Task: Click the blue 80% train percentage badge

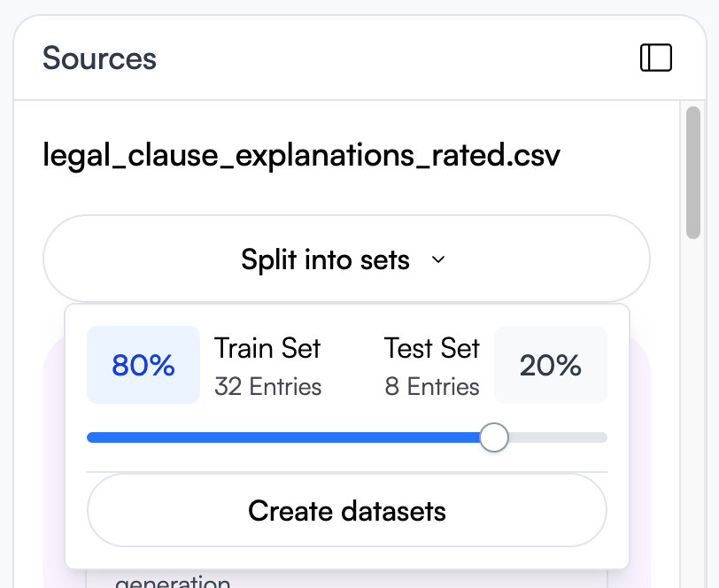Action: pyautogui.click(x=143, y=365)
